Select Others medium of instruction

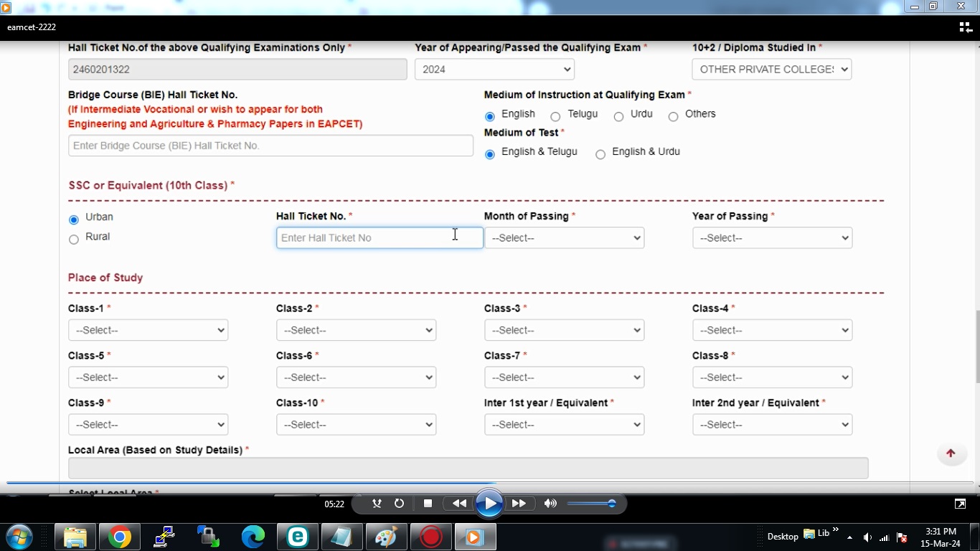point(673,116)
